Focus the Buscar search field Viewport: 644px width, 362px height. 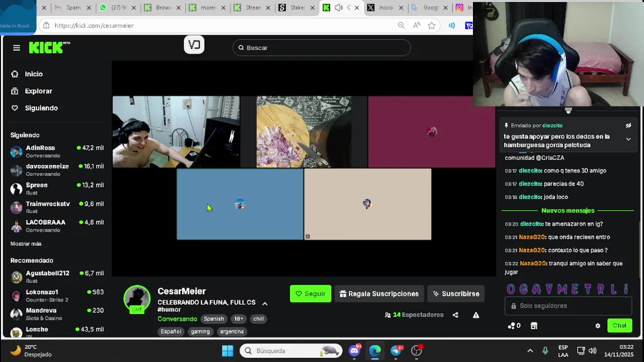321,48
